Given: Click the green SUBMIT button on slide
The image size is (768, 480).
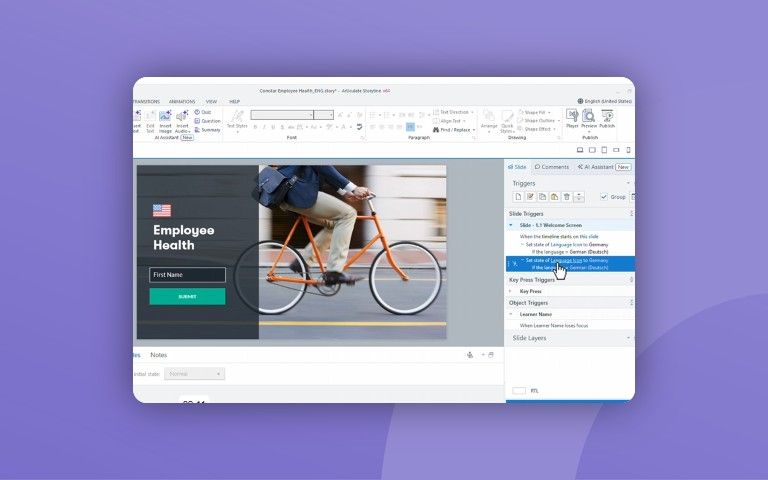Looking at the screenshot, I should coord(187,296).
